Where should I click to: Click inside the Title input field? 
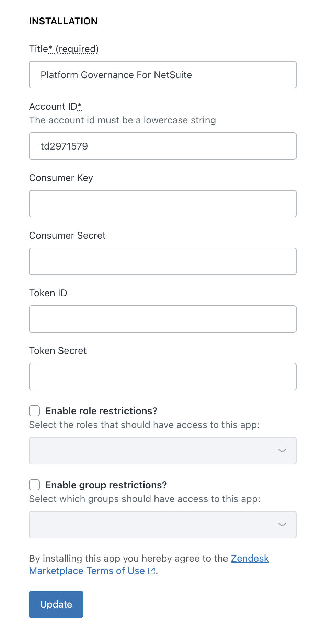(x=163, y=75)
